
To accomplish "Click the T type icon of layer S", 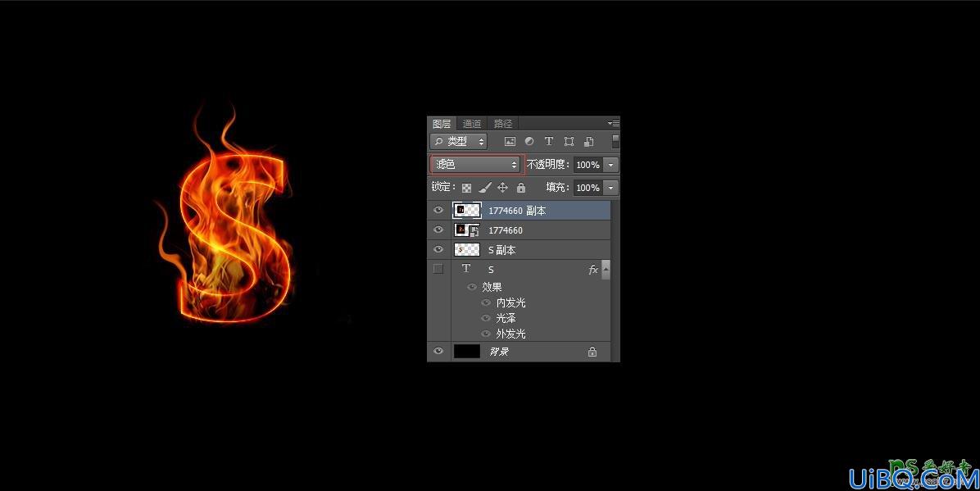I will 466,268.
